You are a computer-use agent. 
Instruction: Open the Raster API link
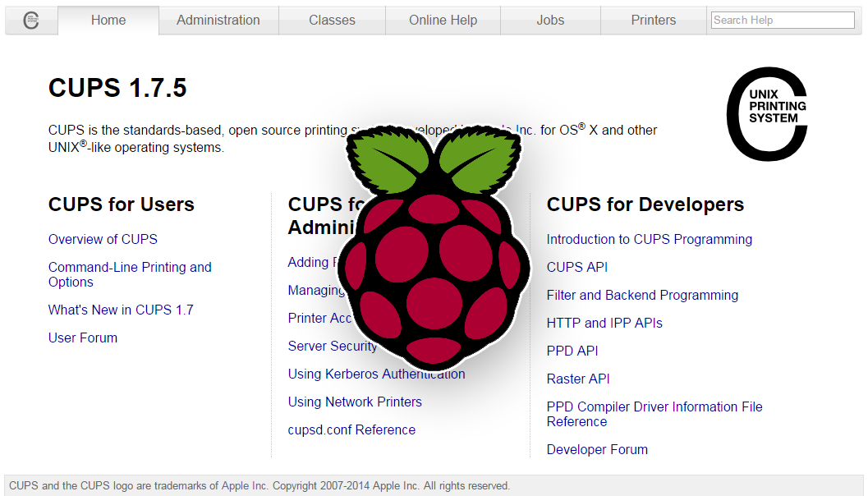[578, 379]
